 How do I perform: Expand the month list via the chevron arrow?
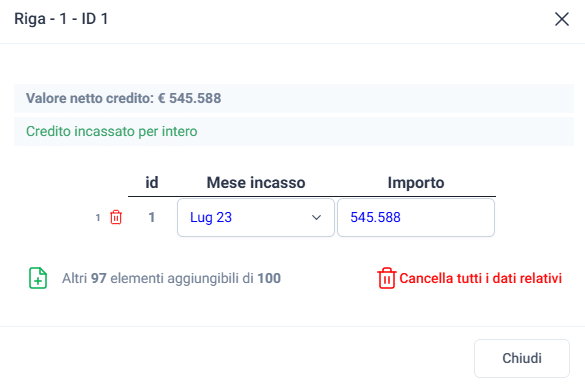pyautogui.click(x=316, y=218)
